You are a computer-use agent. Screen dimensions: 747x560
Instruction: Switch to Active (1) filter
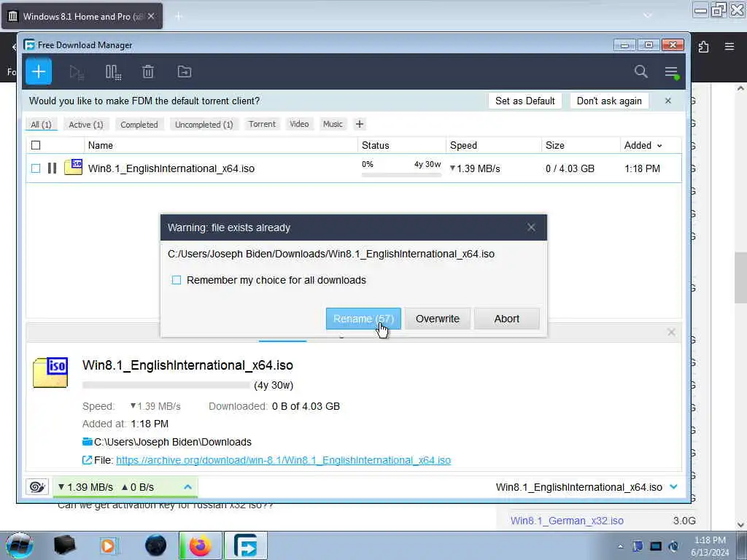[86, 124]
